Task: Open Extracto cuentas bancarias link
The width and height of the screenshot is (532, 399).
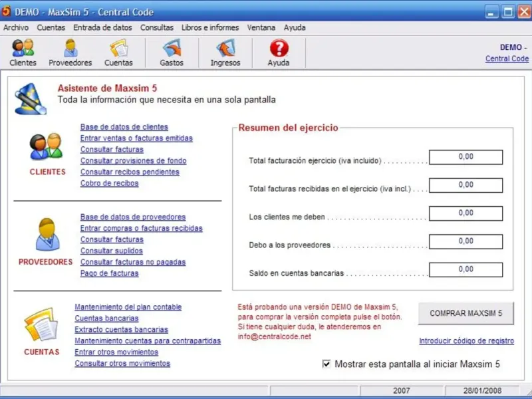Action: click(x=121, y=329)
